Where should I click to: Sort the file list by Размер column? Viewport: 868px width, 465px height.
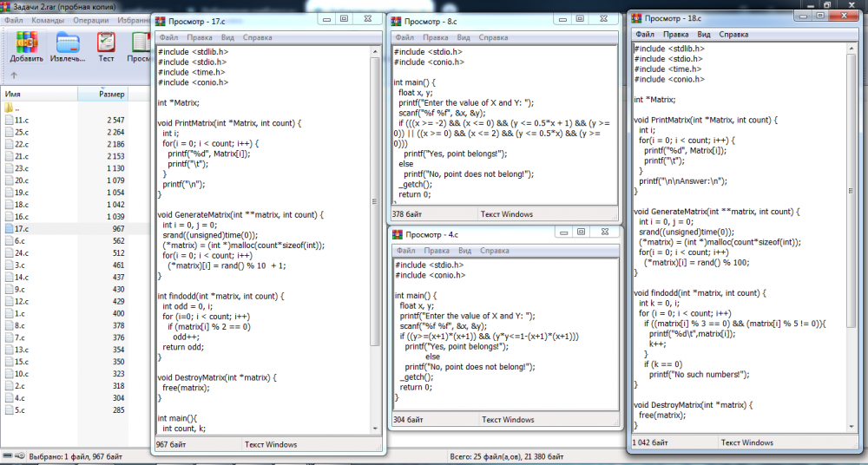111,94
